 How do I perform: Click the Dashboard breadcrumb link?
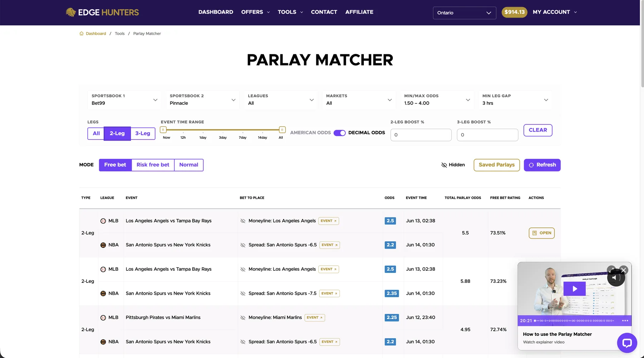[x=96, y=34]
